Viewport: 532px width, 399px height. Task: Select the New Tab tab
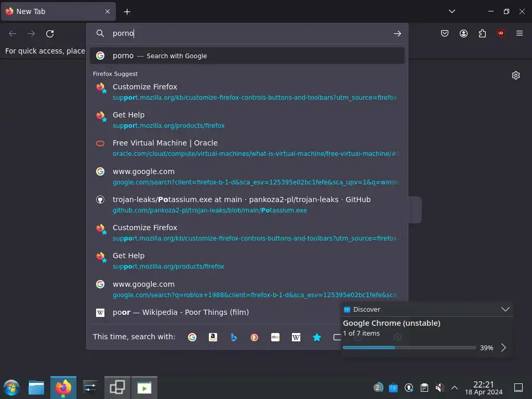(x=58, y=11)
